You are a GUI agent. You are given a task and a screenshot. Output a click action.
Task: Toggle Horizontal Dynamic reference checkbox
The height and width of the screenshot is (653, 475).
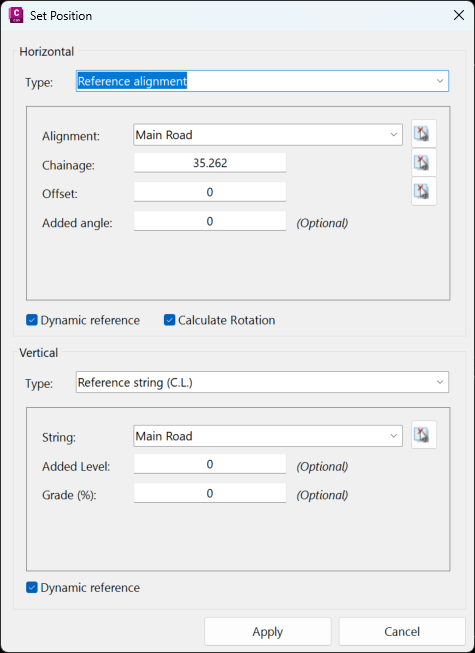coord(32,320)
